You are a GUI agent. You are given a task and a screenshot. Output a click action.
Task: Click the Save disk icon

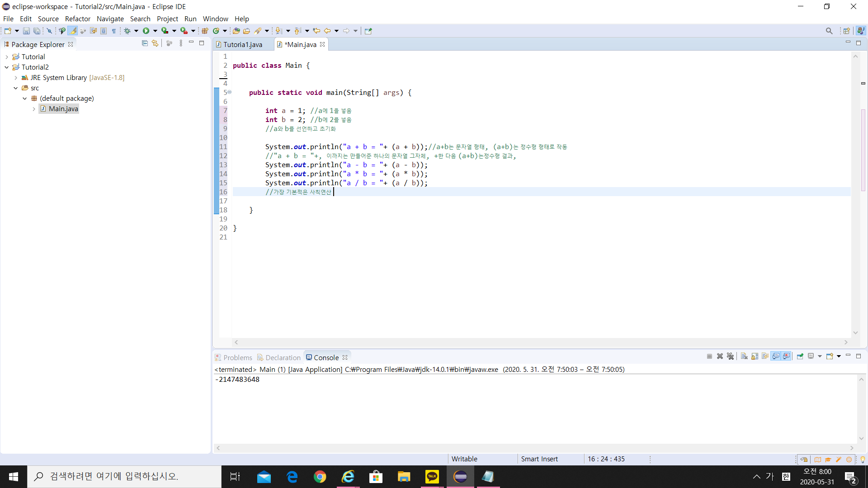click(x=26, y=31)
